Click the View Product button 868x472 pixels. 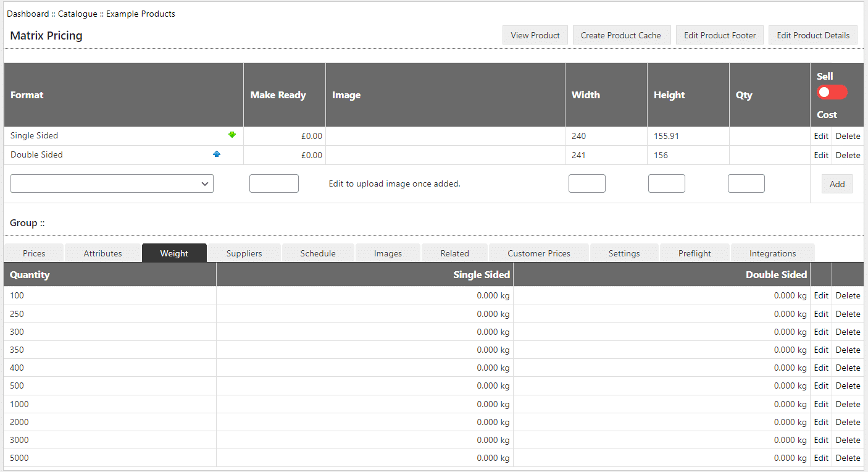[535, 35]
